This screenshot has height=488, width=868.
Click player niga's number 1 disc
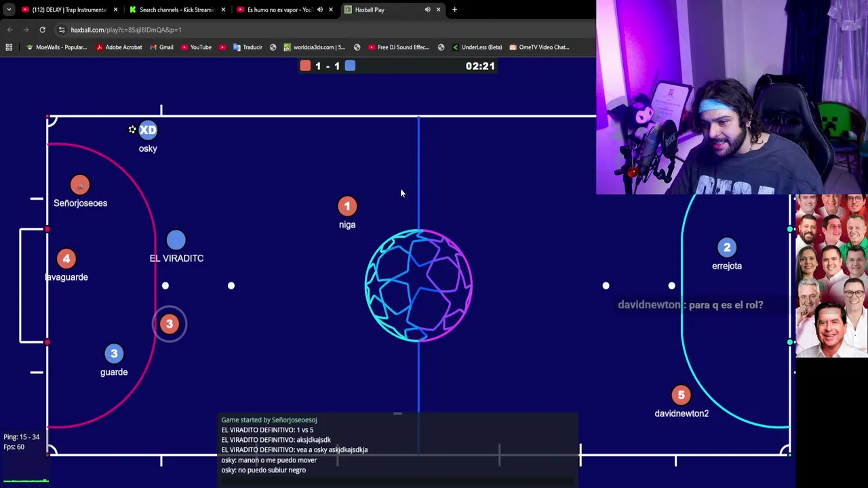click(347, 206)
